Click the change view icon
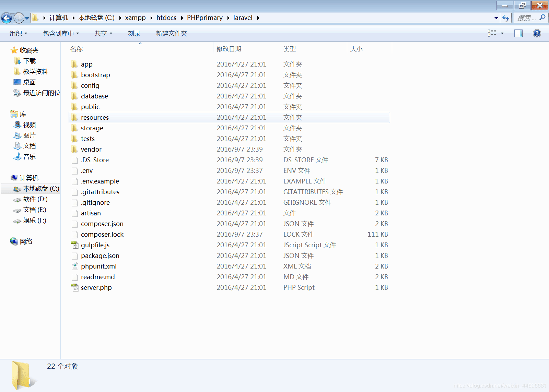The width and height of the screenshot is (549, 392). 492,33
